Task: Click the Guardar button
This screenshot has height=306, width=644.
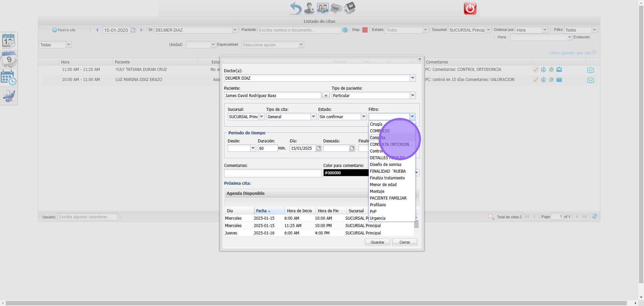Action: [x=377, y=242]
